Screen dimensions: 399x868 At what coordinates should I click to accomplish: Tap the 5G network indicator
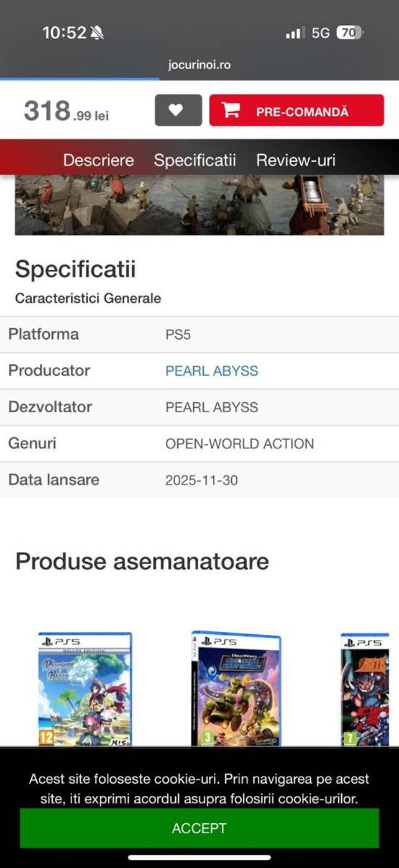click(x=321, y=33)
